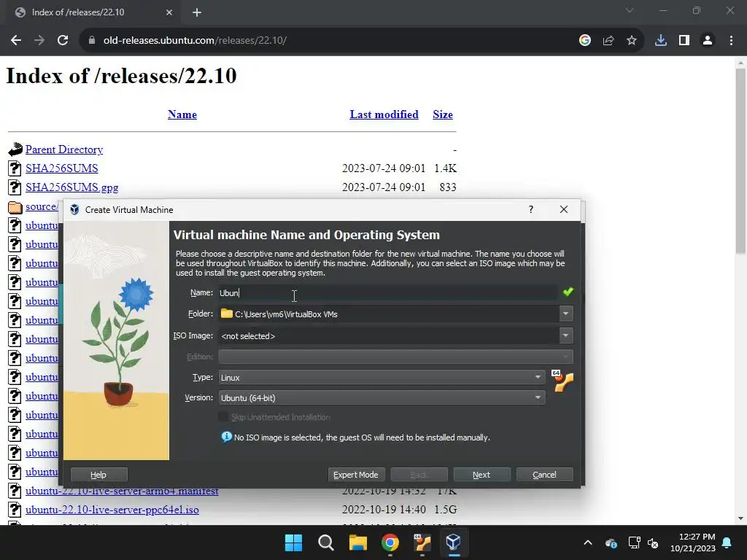Image resolution: width=747 pixels, height=560 pixels.
Task: Close the Create Virtual Machine dialog
Action: (x=564, y=209)
